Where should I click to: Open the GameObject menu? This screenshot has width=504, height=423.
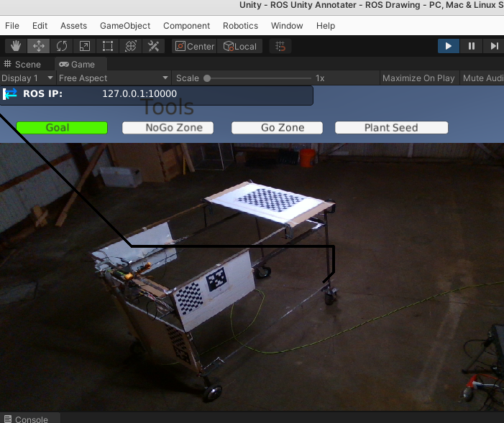coord(125,26)
